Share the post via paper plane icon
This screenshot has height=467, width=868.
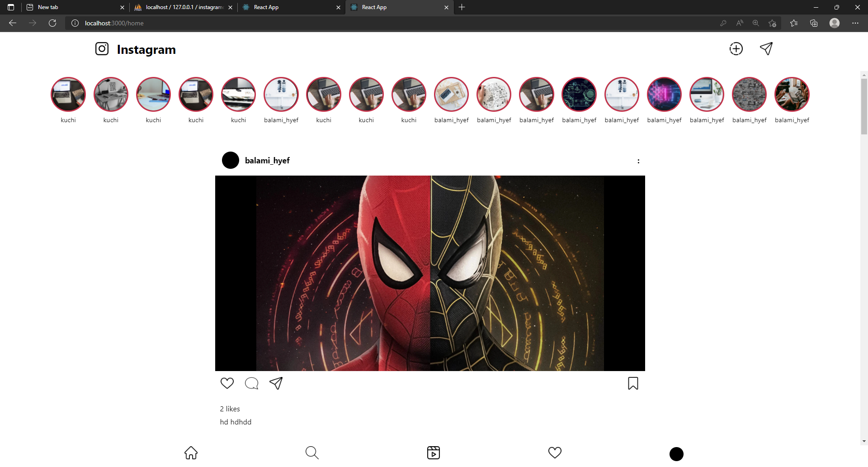(x=276, y=383)
